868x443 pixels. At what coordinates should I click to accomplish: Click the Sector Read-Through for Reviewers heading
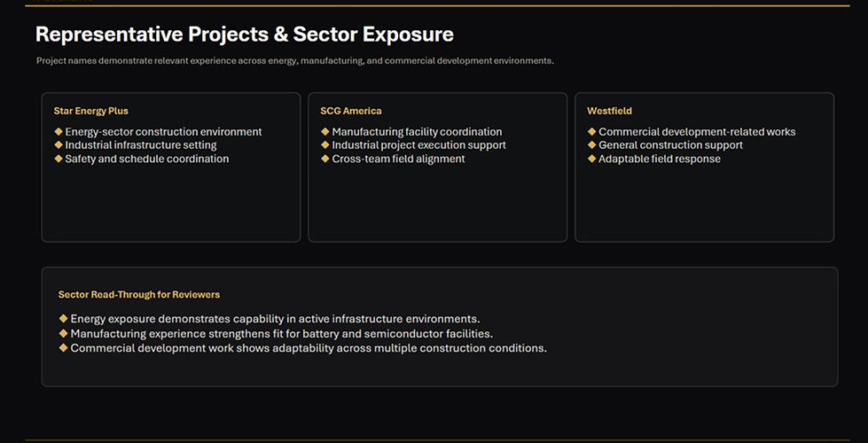pyautogui.click(x=139, y=295)
